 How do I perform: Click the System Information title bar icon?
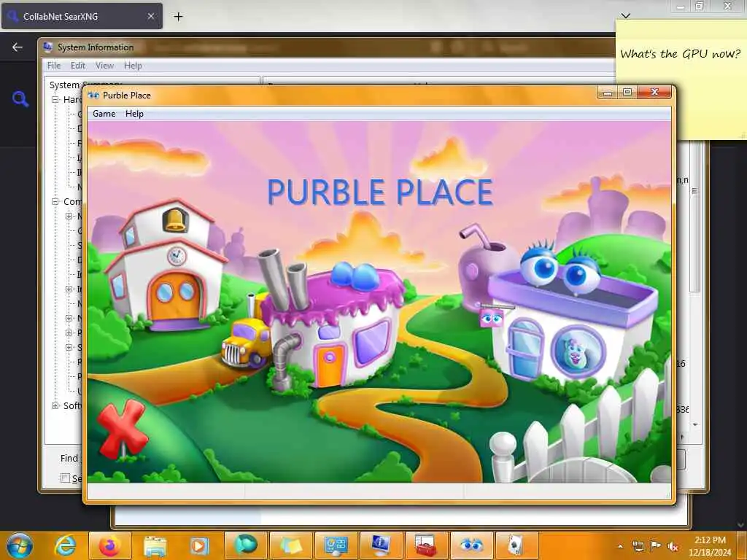click(48, 47)
